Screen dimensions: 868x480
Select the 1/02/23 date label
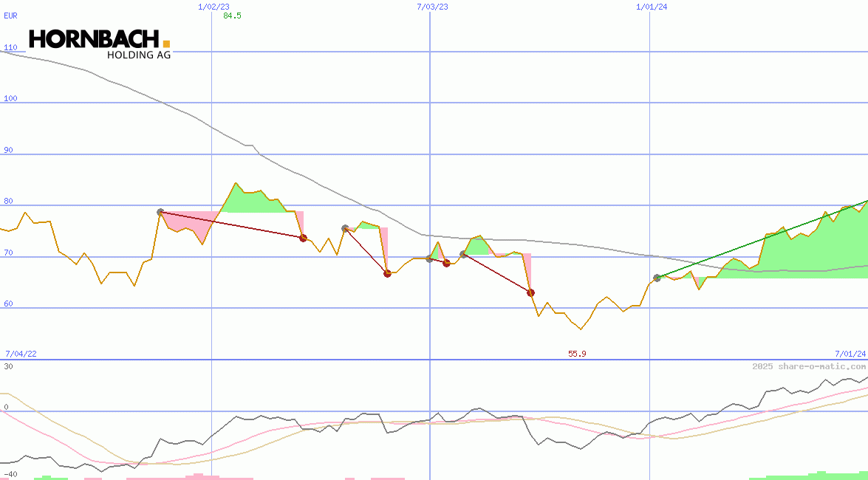point(213,7)
